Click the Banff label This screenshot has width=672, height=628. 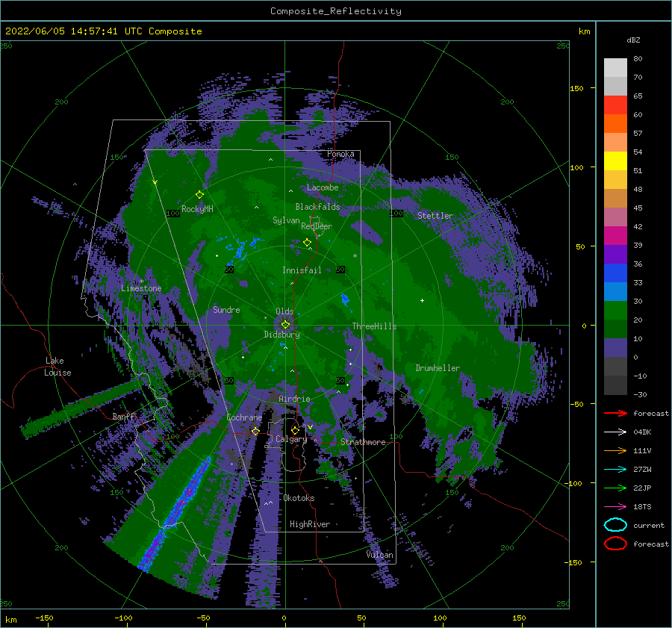tap(124, 417)
